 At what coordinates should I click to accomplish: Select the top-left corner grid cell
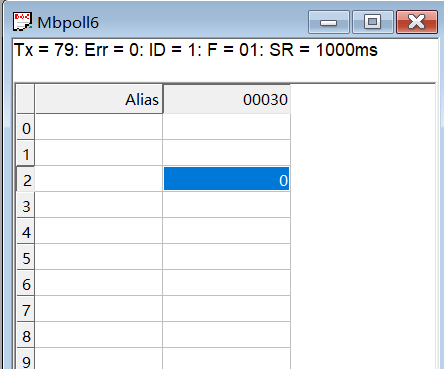coord(26,99)
